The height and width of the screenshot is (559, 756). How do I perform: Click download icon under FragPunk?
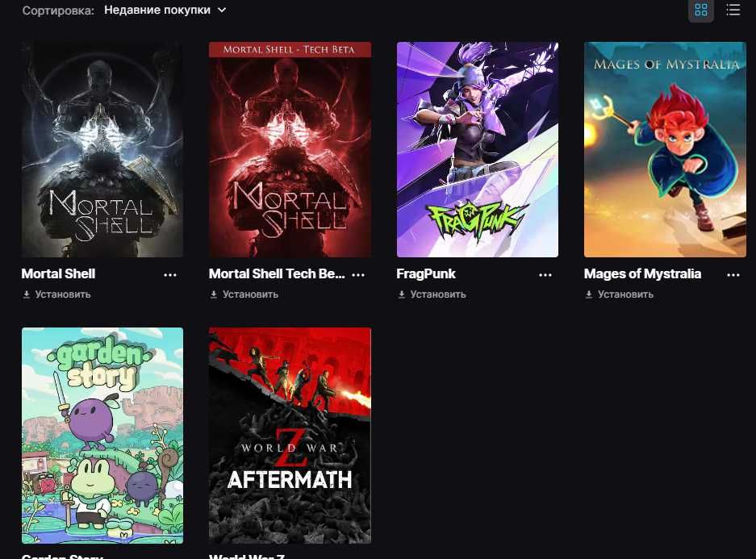pyautogui.click(x=401, y=294)
